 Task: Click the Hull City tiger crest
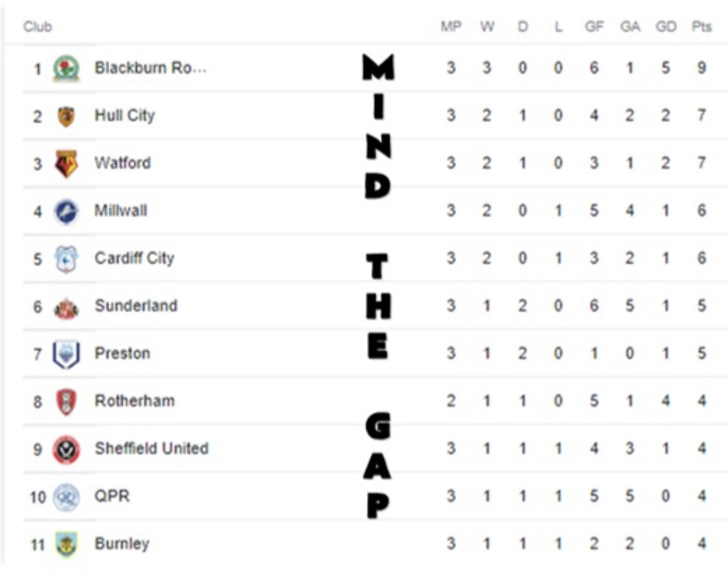[66, 116]
